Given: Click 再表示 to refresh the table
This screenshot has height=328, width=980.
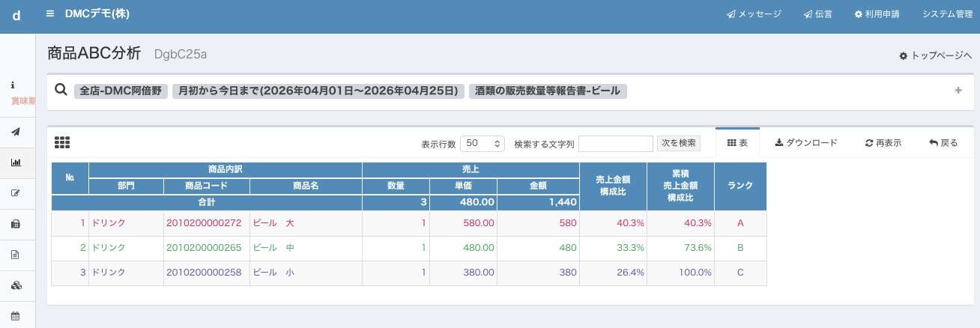Looking at the screenshot, I should coord(883,142).
